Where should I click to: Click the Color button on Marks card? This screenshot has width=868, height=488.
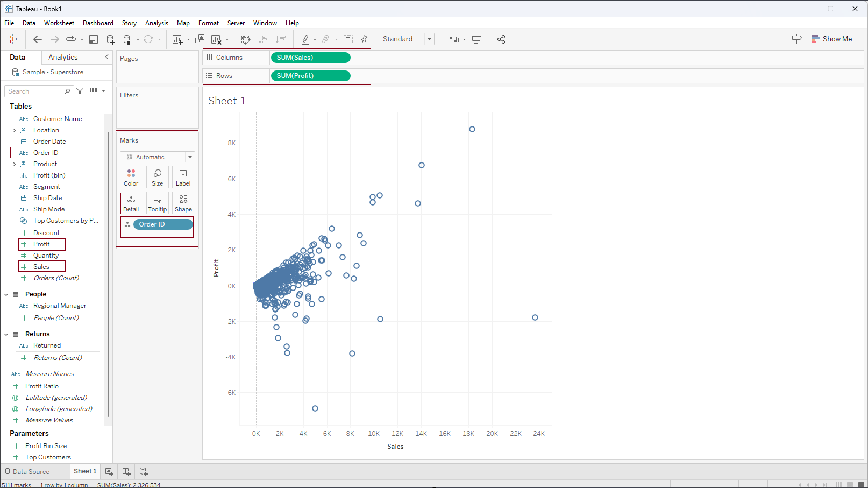coord(131,177)
